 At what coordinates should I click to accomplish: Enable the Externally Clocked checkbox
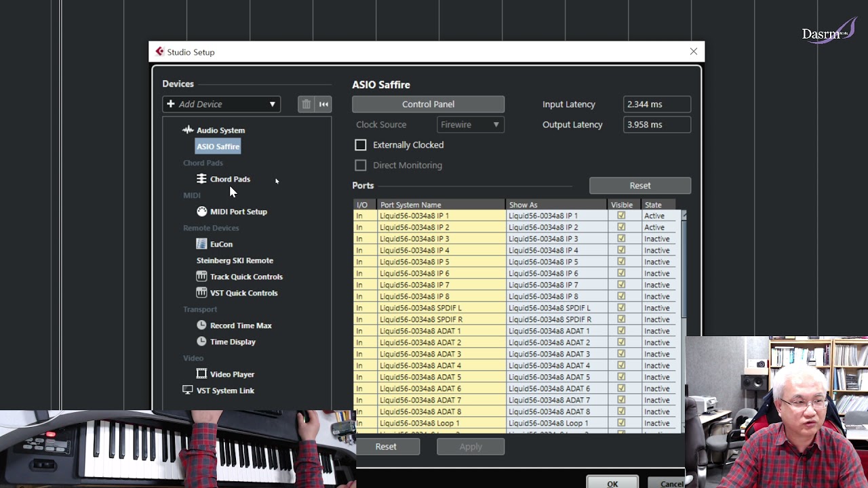(x=361, y=145)
